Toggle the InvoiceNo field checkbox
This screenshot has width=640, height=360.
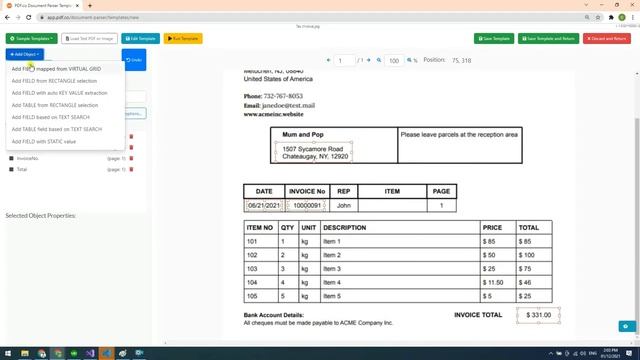coord(11,158)
